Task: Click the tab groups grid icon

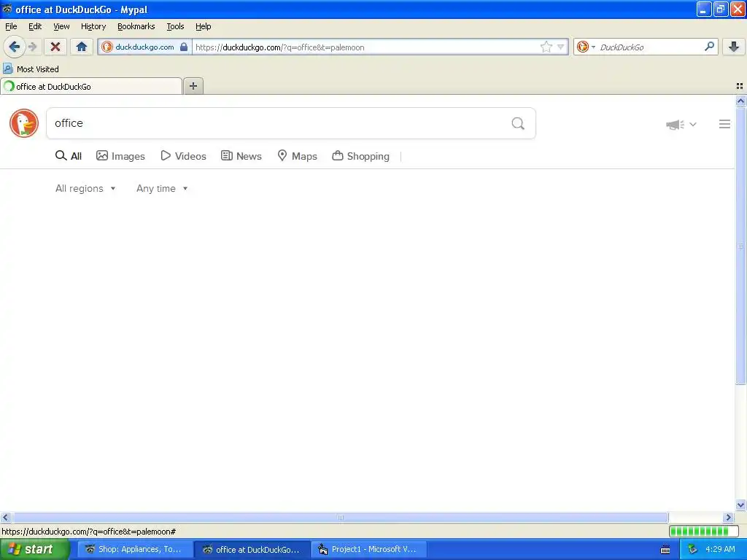Action: click(740, 86)
